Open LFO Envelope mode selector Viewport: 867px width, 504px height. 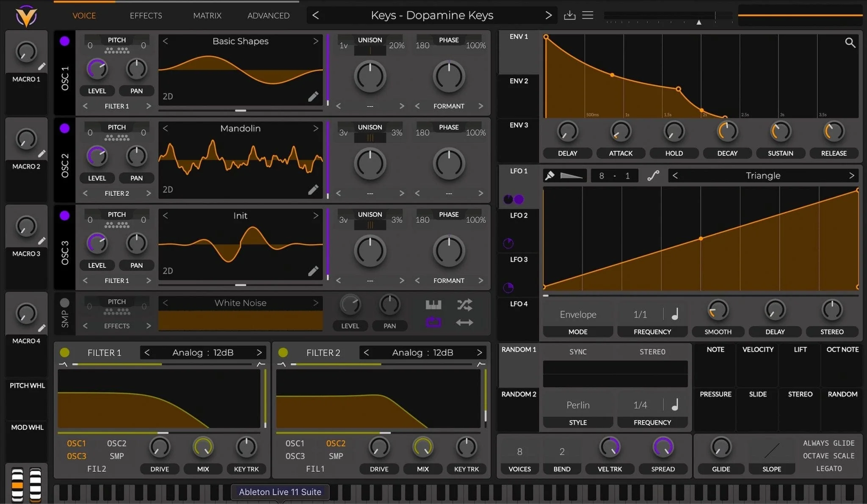click(x=578, y=314)
